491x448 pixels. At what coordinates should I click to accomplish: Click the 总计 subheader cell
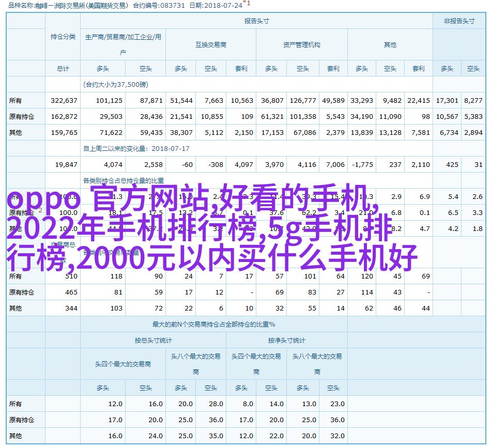(63, 69)
